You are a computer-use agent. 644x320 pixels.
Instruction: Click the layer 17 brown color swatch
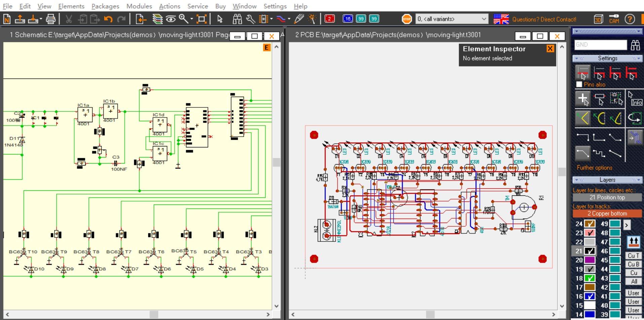[590, 287]
